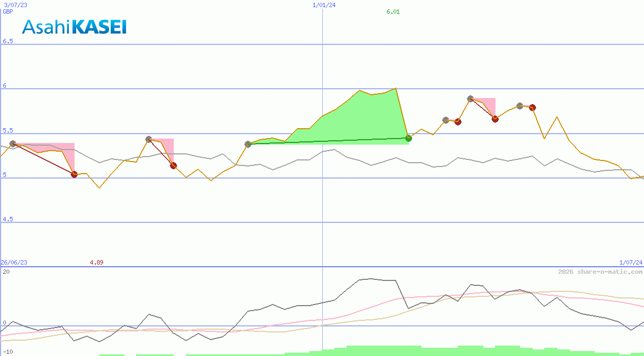This screenshot has height=356, width=644.
Task: Click the red marker ending the first pink area
Action: tap(74, 174)
